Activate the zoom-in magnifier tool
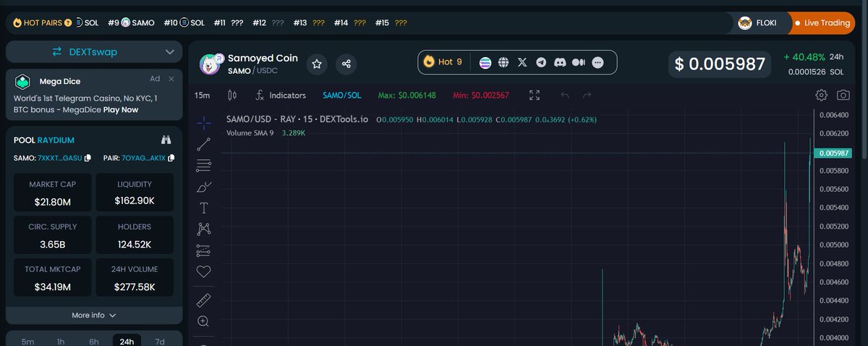The image size is (868, 346). [x=204, y=321]
